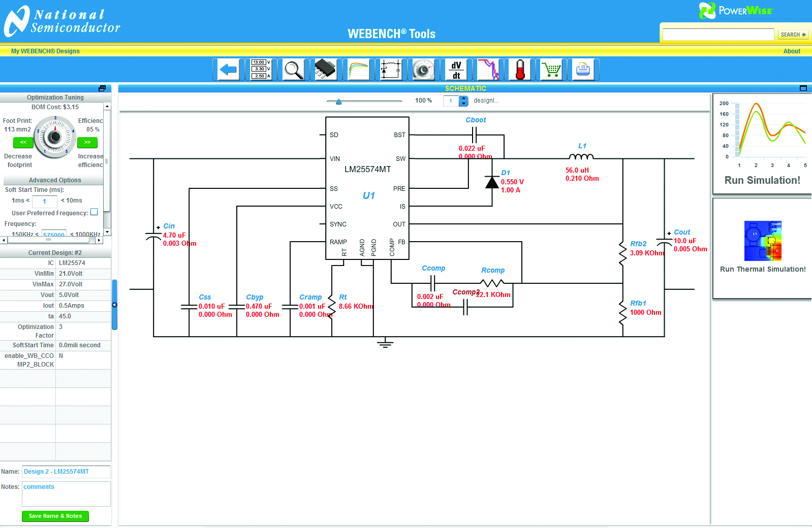The height and width of the screenshot is (528, 812).
Task: Focus the design Name input field
Action: pyautogui.click(x=66, y=472)
